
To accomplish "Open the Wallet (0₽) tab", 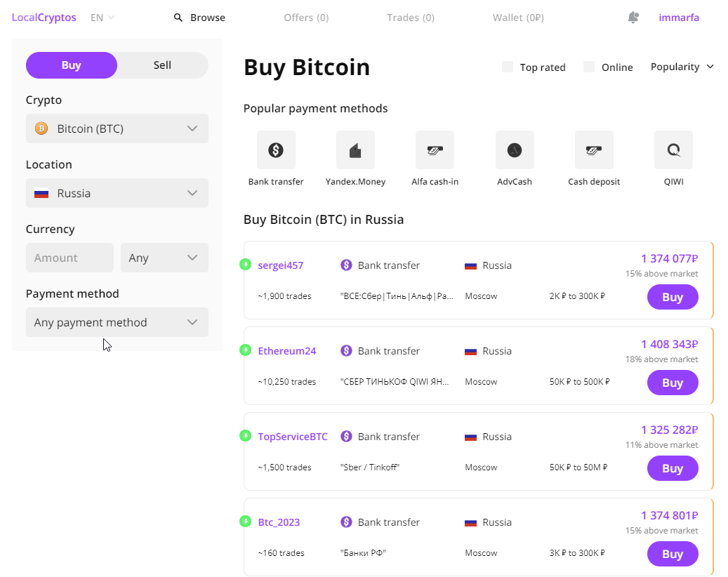I will pos(518,18).
